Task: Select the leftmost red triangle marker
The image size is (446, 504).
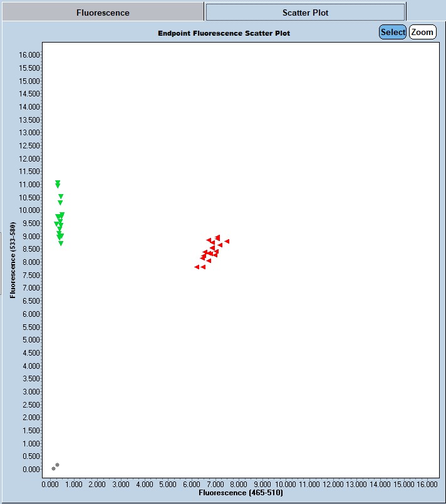Action: pyautogui.click(x=197, y=267)
